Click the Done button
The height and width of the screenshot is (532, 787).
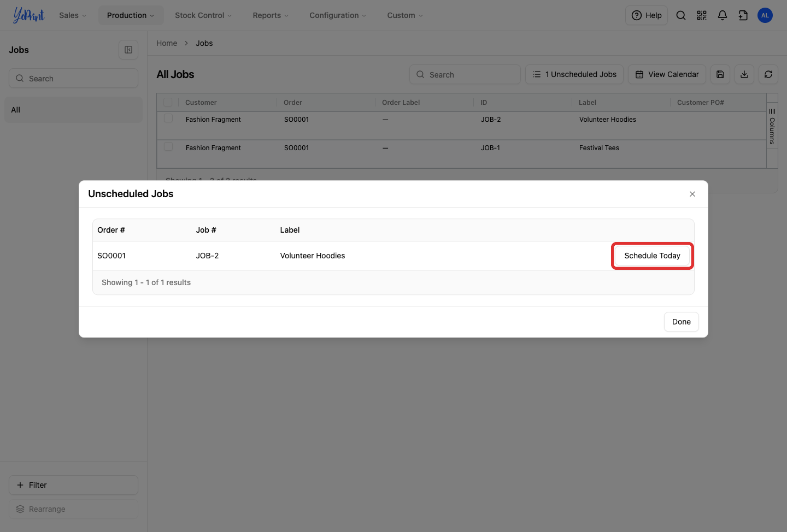click(x=682, y=322)
